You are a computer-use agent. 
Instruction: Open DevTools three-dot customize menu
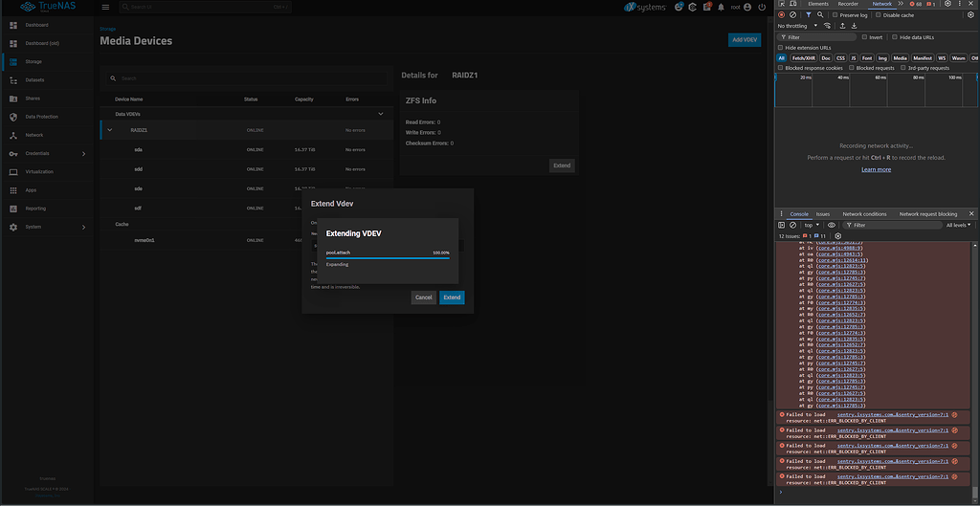coord(959,4)
